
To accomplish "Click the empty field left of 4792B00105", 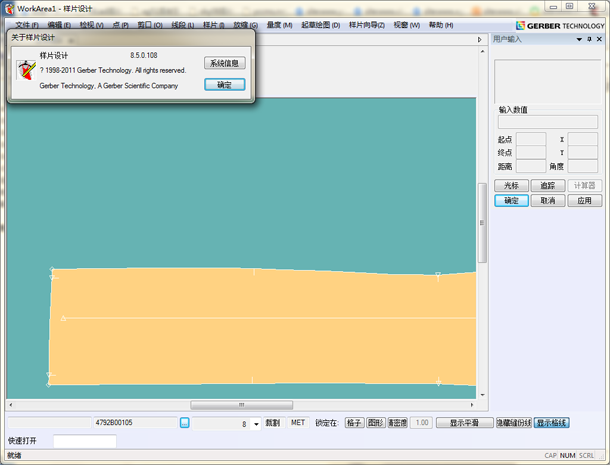I will (x=49, y=423).
